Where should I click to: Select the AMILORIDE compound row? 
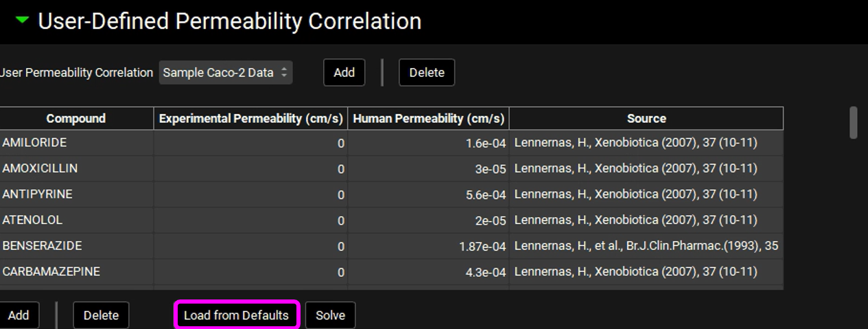75,143
